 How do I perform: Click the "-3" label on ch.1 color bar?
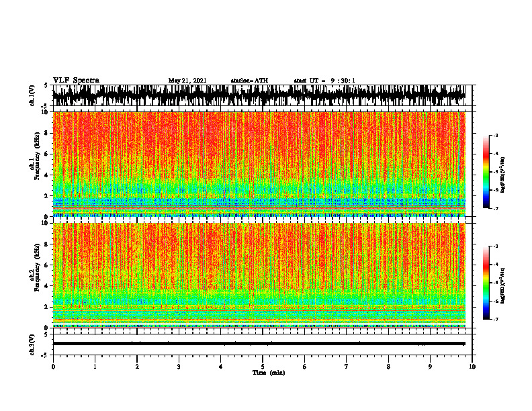point(496,135)
